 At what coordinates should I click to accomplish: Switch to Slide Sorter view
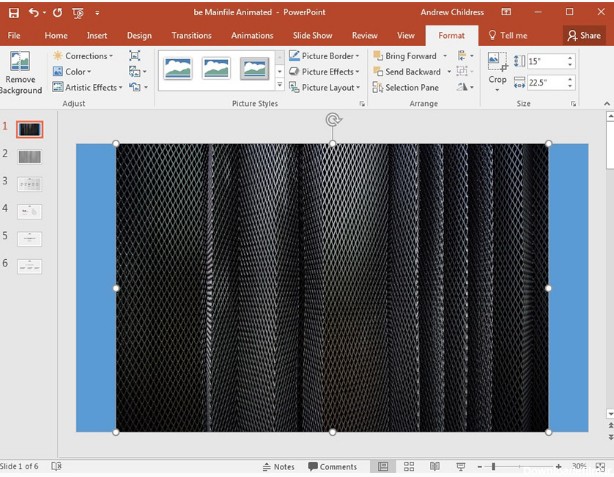[x=409, y=466]
